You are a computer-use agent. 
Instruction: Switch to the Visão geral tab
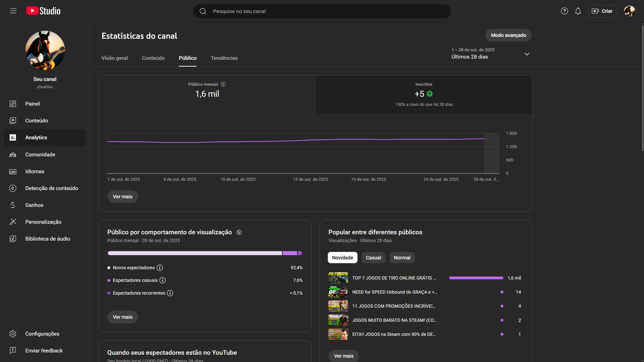(115, 58)
